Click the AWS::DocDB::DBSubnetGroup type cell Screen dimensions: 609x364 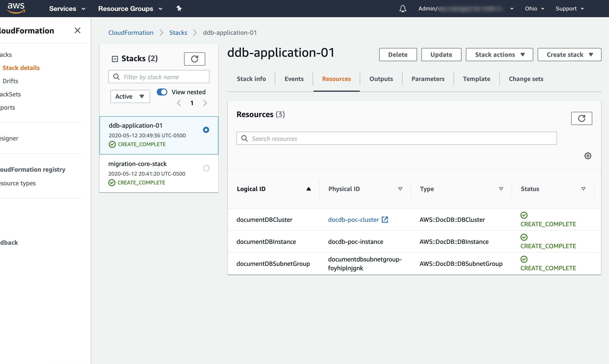(x=461, y=264)
